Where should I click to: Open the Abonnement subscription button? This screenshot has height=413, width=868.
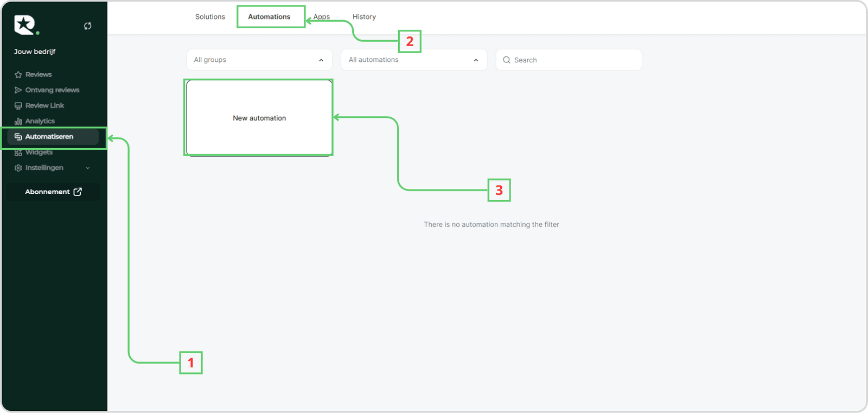(x=53, y=192)
